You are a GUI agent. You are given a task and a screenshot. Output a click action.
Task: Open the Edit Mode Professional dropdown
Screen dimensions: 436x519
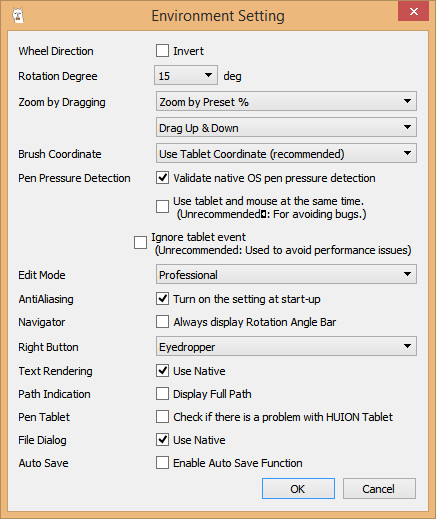click(x=286, y=275)
